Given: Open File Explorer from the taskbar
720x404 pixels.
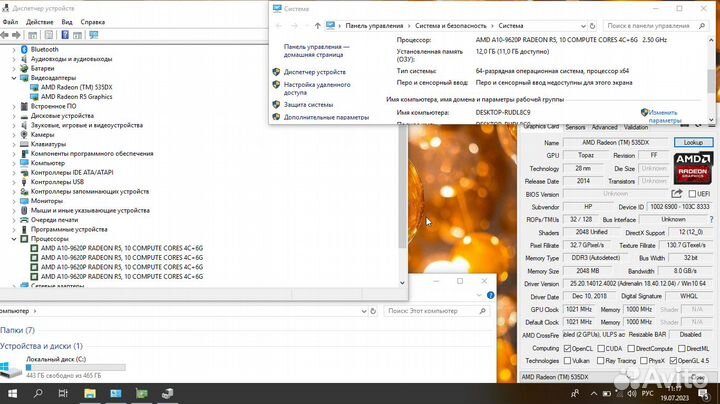Looking at the screenshot, I should coord(90,393).
